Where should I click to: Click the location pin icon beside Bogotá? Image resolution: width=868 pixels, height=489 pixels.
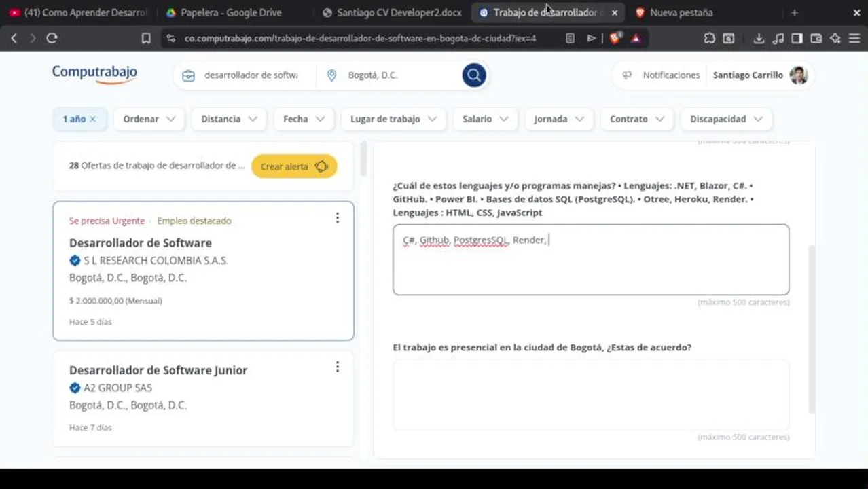331,75
